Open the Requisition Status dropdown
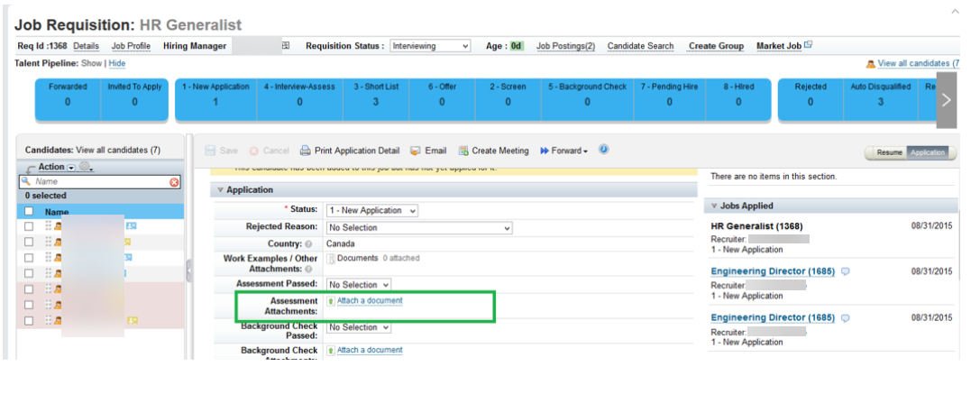980x394 pixels. (x=430, y=46)
